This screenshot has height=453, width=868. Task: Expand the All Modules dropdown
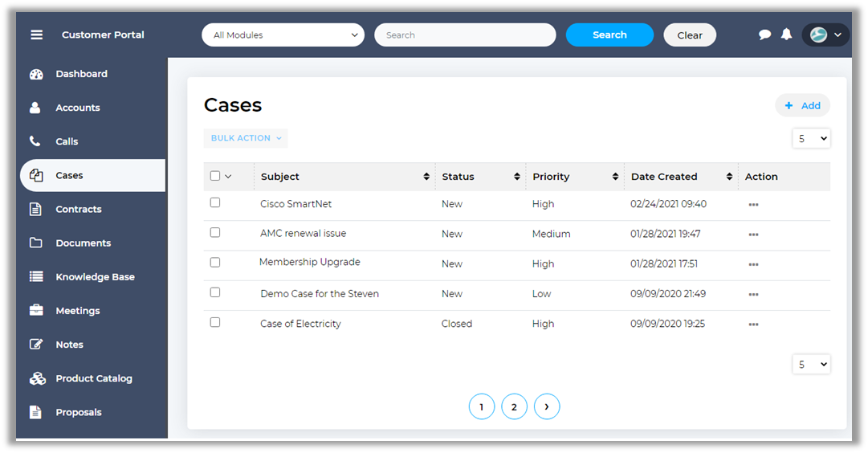[x=283, y=35]
